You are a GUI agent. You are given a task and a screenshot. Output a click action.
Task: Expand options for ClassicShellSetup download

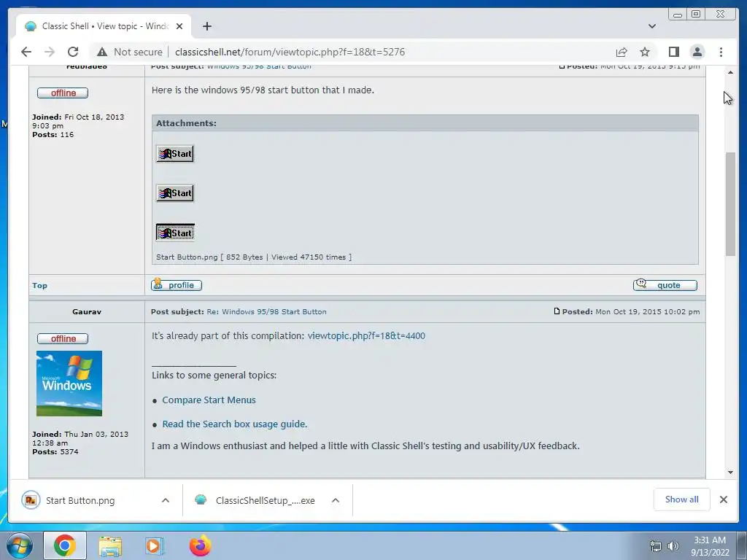[336, 500]
